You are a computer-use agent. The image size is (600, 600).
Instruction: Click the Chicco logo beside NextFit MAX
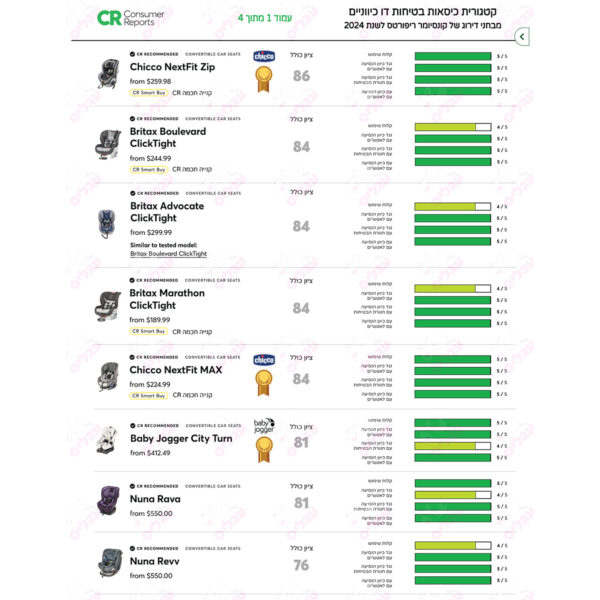264,360
